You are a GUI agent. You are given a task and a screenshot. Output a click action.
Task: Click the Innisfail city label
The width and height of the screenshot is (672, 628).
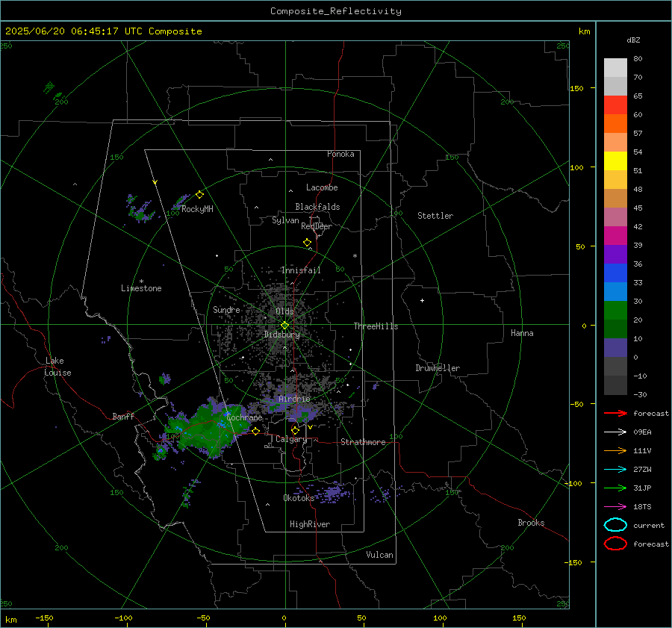click(301, 270)
